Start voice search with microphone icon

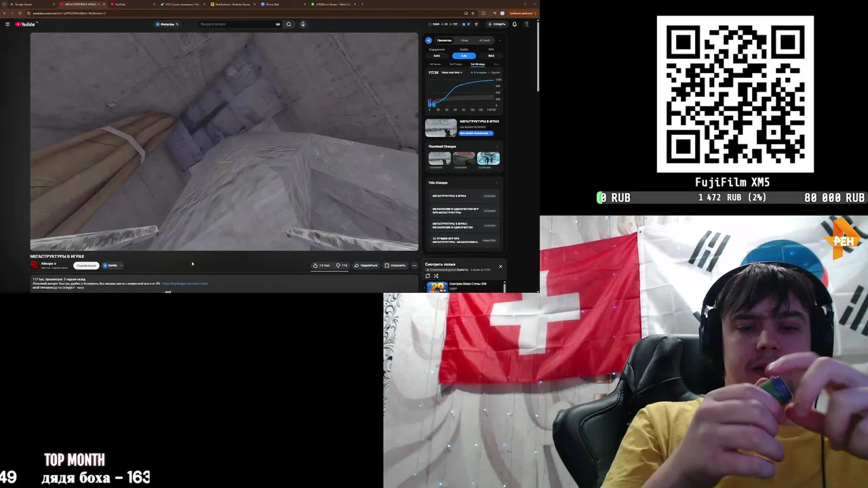coord(303,24)
